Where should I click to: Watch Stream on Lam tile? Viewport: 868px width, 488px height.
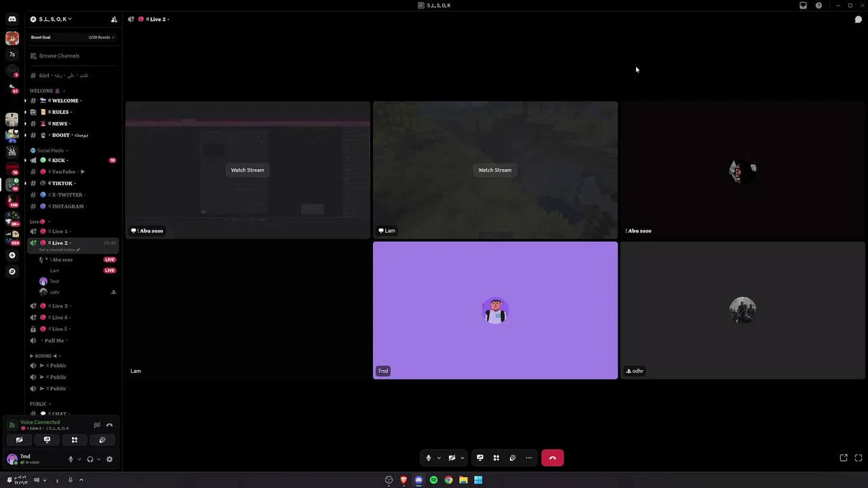pos(495,170)
